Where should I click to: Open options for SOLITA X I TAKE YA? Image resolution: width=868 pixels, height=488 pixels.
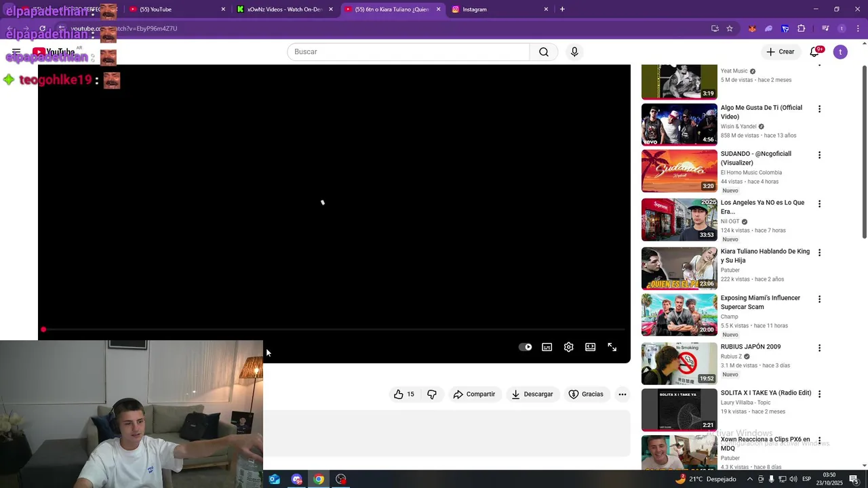(x=819, y=394)
